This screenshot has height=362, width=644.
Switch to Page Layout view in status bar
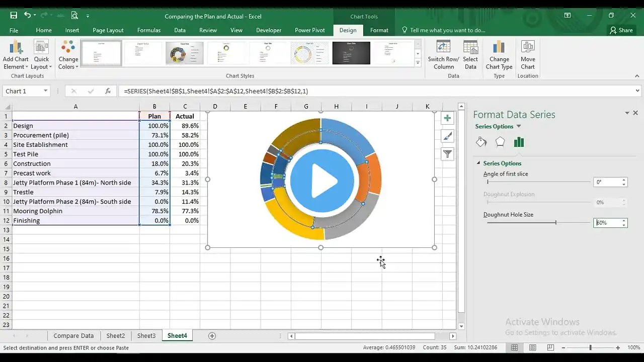(x=532, y=348)
